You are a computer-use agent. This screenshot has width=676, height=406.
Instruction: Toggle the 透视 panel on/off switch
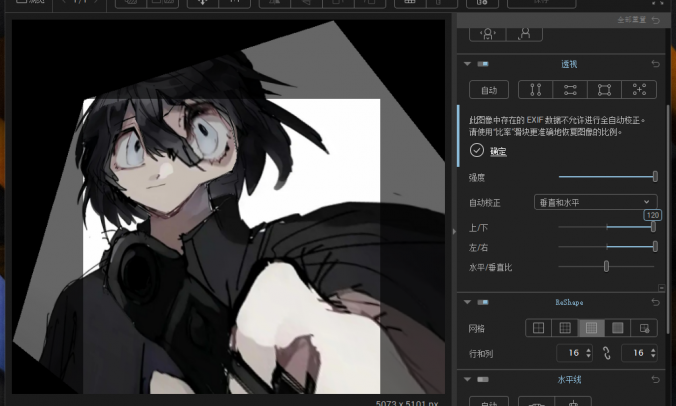pos(483,64)
